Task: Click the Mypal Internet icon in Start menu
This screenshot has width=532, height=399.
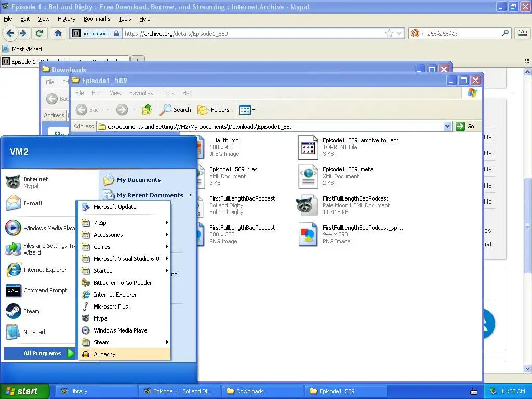Action: (x=13, y=182)
